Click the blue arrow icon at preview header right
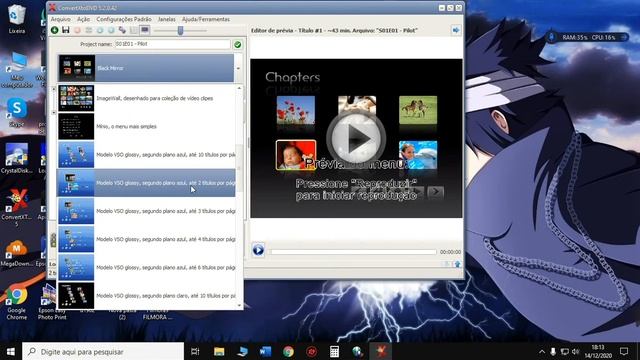640x360 pixels. 456,30
